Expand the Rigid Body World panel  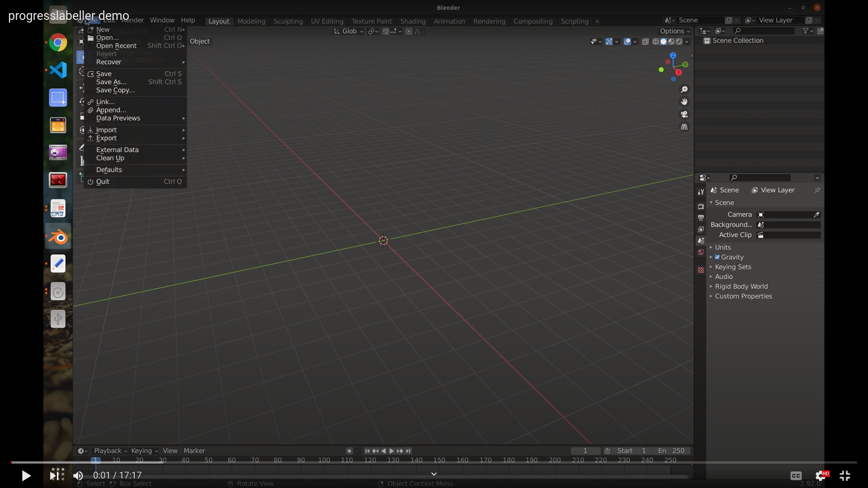point(741,286)
